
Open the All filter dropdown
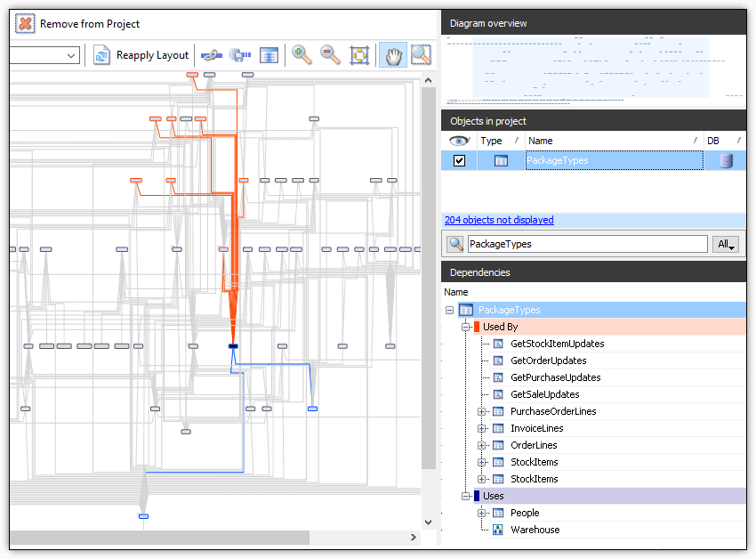coord(725,244)
